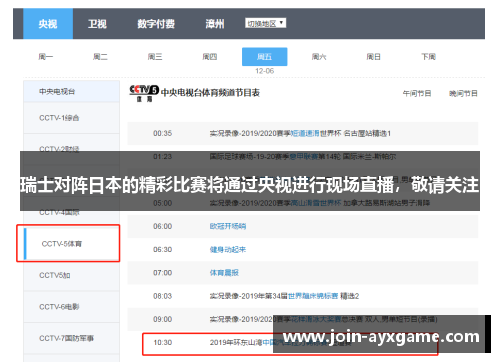Click the 06:00 time entry

[163, 226]
